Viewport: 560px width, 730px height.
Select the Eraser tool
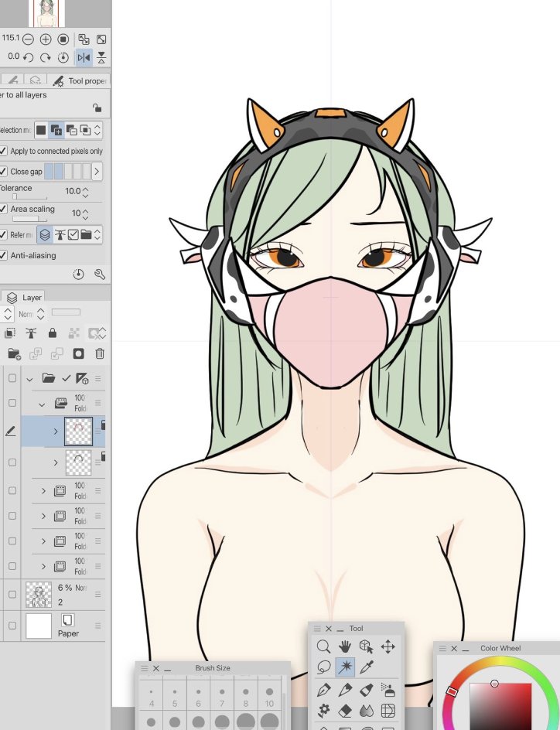coord(345,711)
